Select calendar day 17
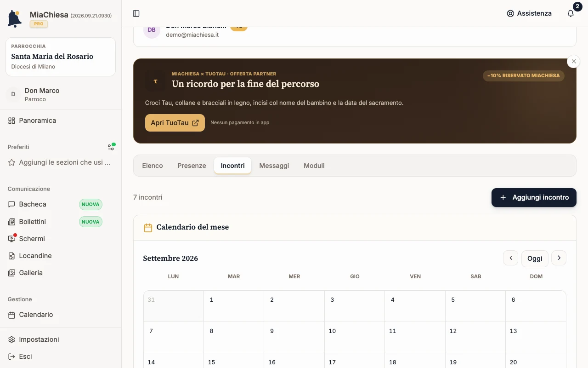This screenshot has width=588, height=368. click(x=355, y=361)
